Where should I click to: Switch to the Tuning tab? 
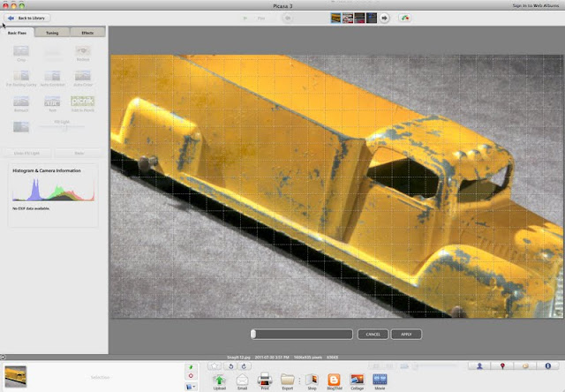tap(52, 33)
